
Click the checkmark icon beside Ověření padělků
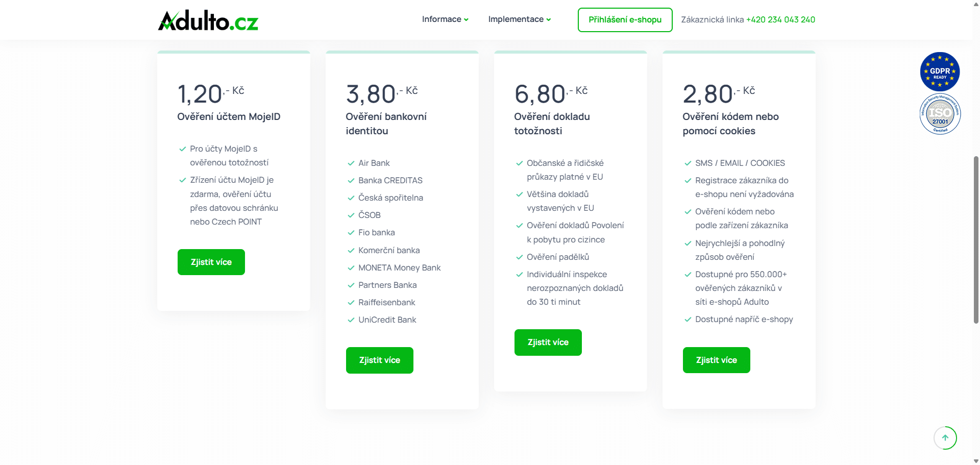[x=519, y=257]
